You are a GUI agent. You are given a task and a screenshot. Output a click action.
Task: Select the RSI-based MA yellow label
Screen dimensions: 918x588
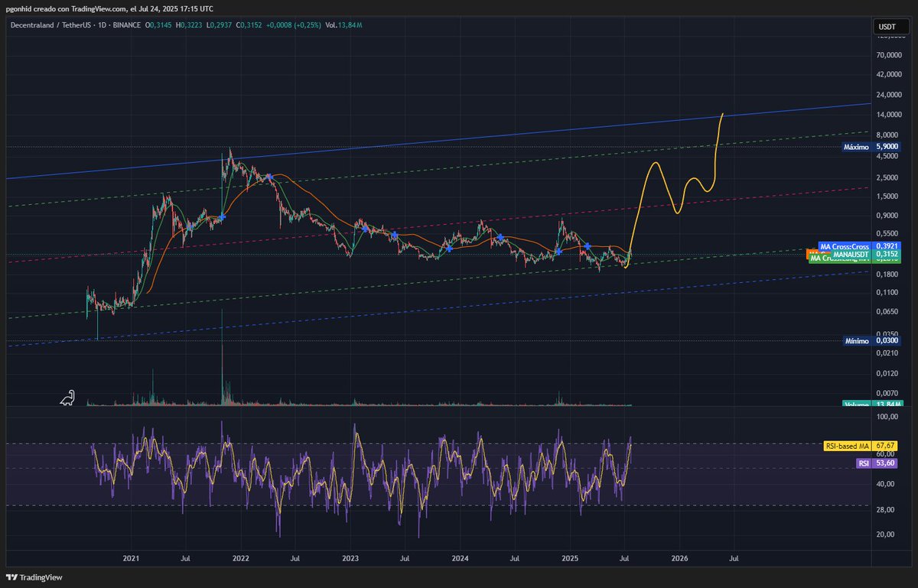pos(847,445)
